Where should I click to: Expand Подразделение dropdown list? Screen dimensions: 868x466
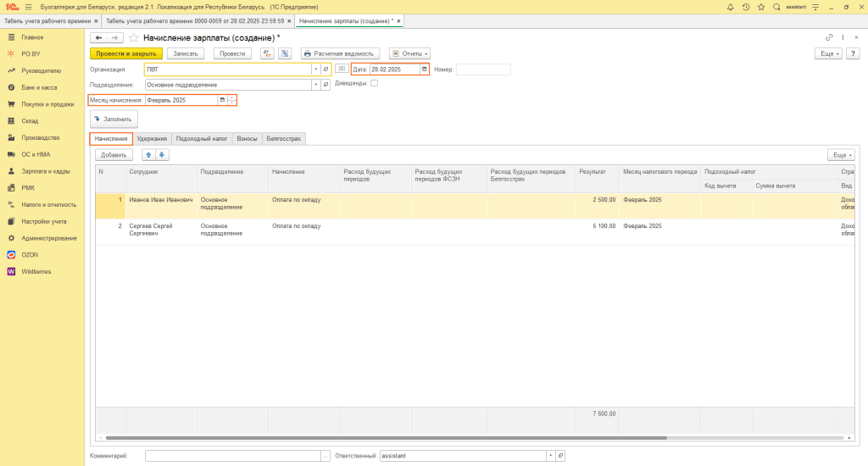pyautogui.click(x=316, y=85)
